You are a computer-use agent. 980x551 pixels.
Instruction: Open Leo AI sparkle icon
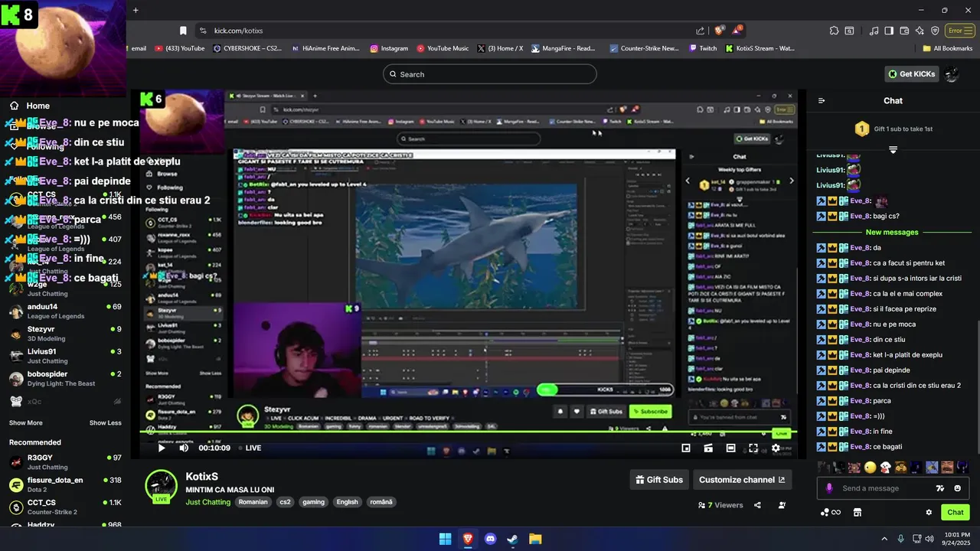920,31
